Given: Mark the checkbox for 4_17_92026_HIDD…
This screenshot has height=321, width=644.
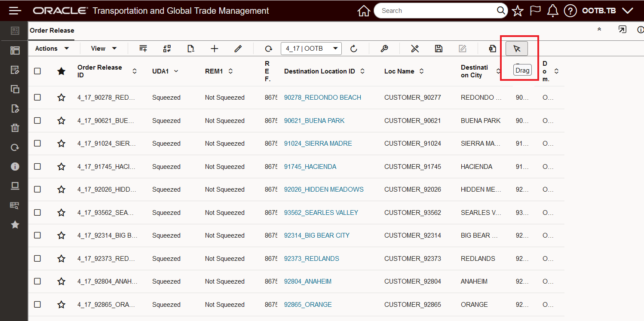Looking at the screenshot, I should [x=37, y=190].
